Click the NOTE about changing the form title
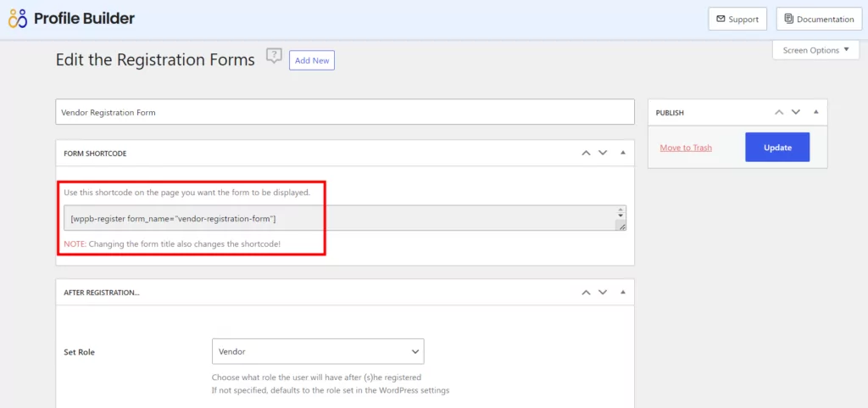The width and height of the screenshot is (868, 408). pyautogui.click(x=172, y=243)
